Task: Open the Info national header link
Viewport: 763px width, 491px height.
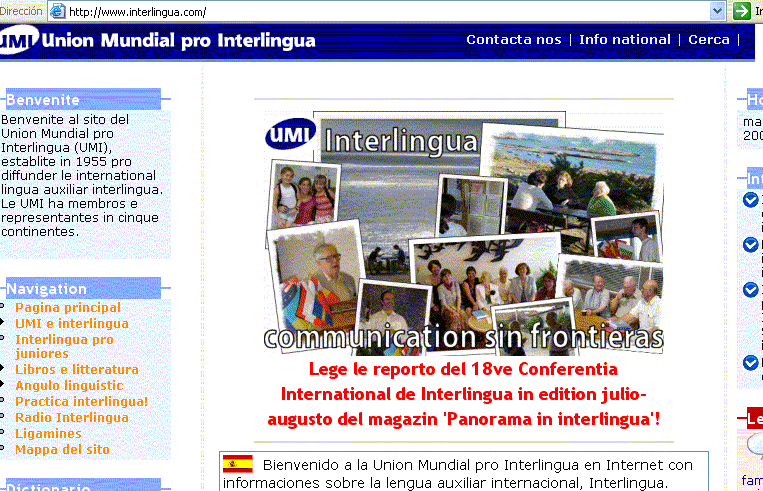Action: pyautogui.click(x=625, y=39)
